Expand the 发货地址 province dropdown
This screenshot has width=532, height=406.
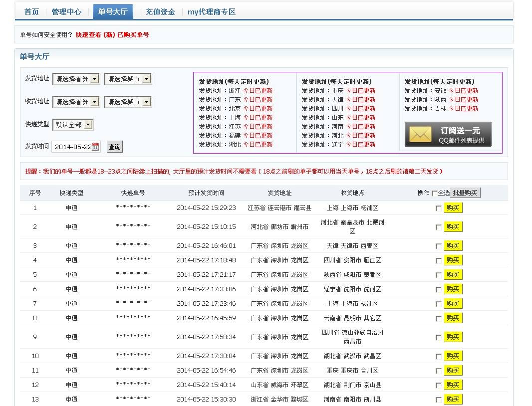[76, 79]
